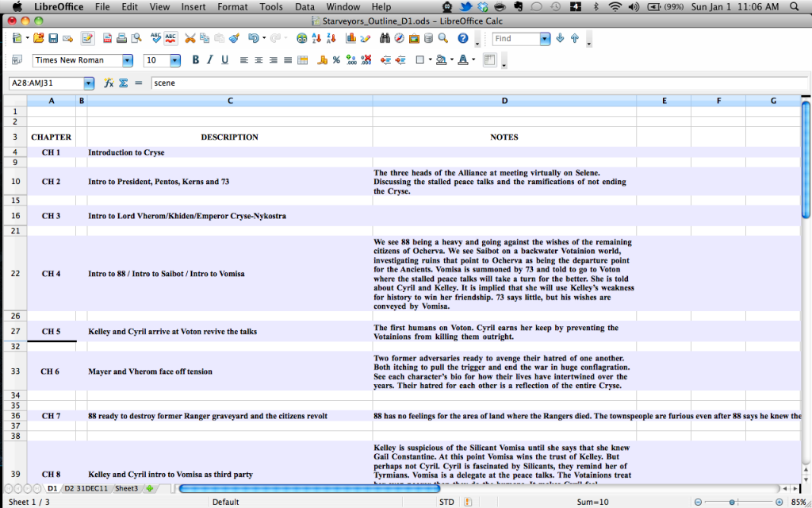Open the font size dropdown
Viewport: 812px width, 508px height.
click(174, 60)
